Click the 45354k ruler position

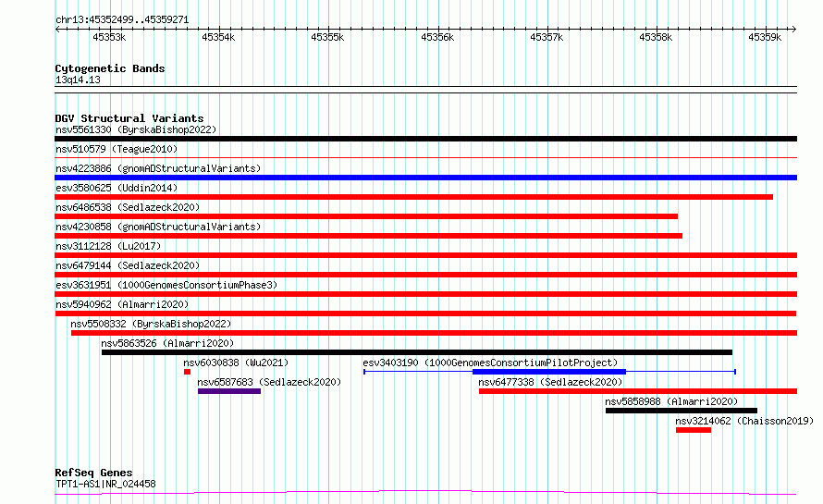click(218, 37)
